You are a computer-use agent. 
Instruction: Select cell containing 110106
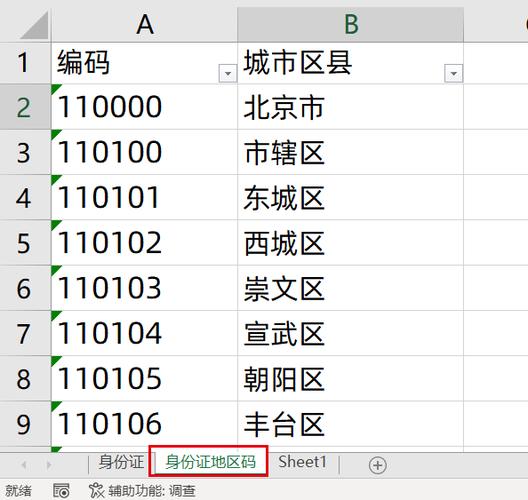point(144,424)
